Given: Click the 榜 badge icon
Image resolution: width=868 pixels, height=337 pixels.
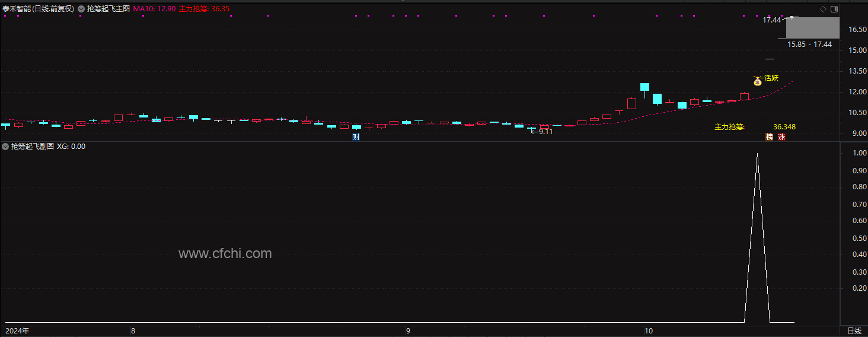Looking at the screenshot, I should point(770,137).
